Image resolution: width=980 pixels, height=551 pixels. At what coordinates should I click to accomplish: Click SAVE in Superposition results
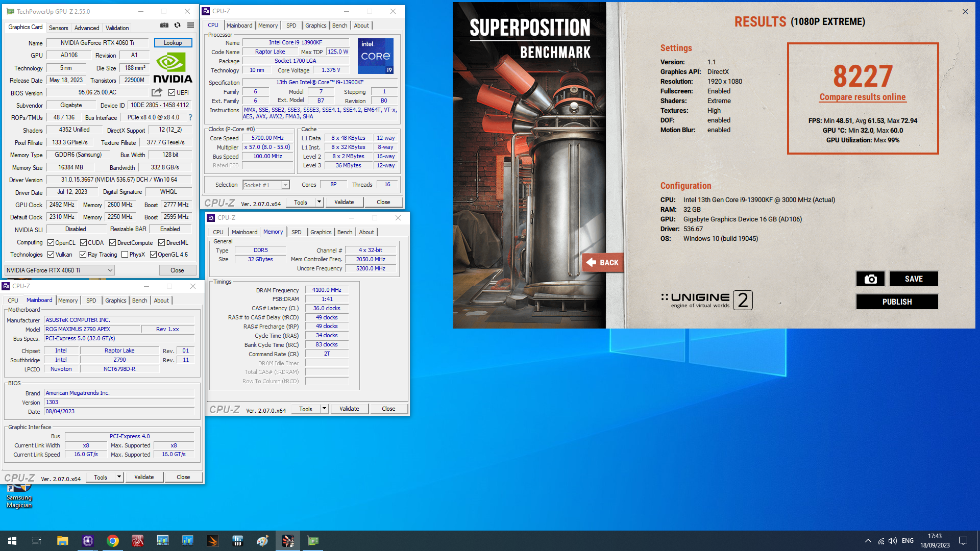(x=914, y=279)
